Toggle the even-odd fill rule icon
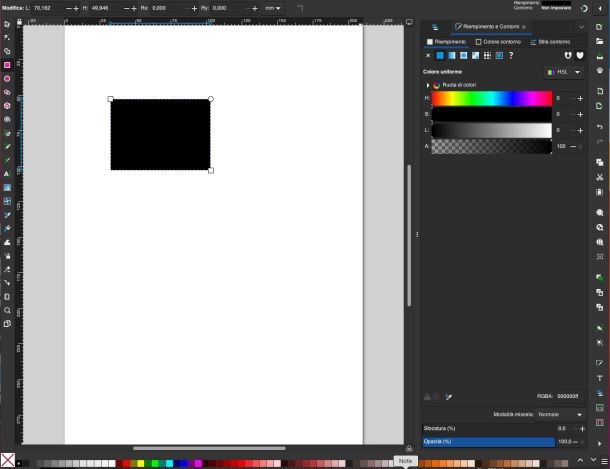The height and width of the screenshot is (469, 610). coord(569,55)
